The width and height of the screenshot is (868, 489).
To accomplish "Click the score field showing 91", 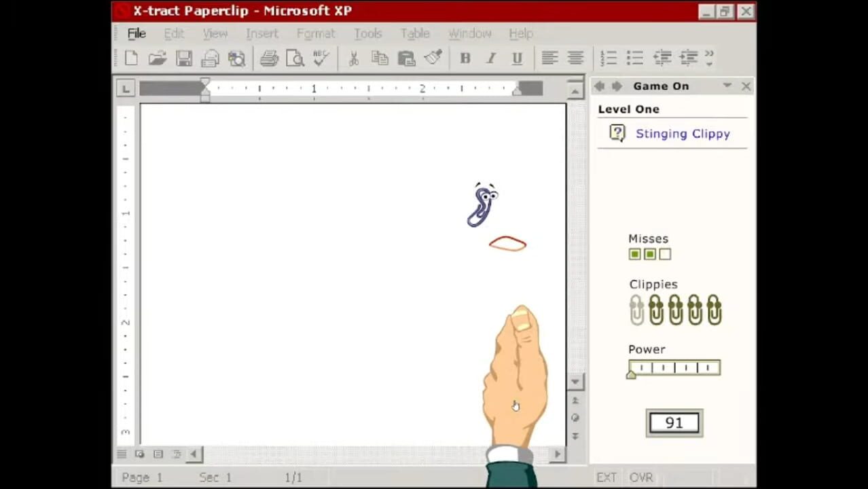I will click(673, 422).
